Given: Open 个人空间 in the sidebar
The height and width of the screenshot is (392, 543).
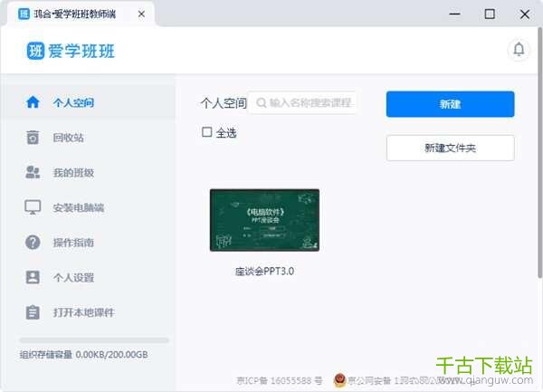Looking at the screenshot, I should click(x=89, y=102).
